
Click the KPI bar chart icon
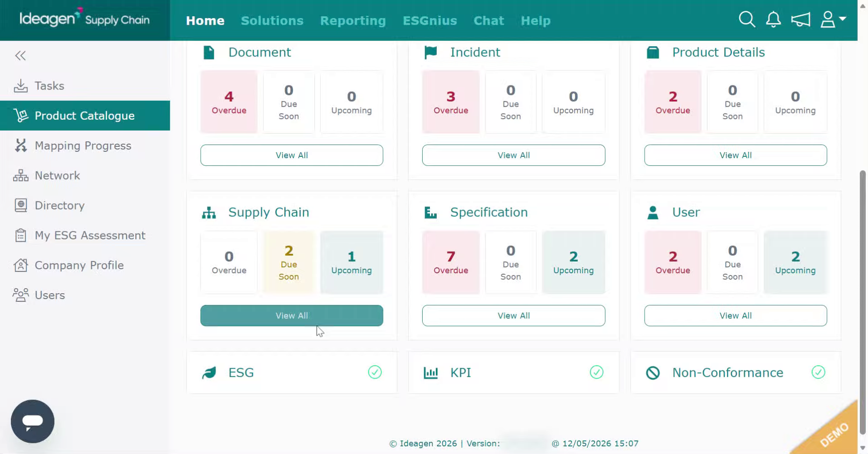(430, 373)
